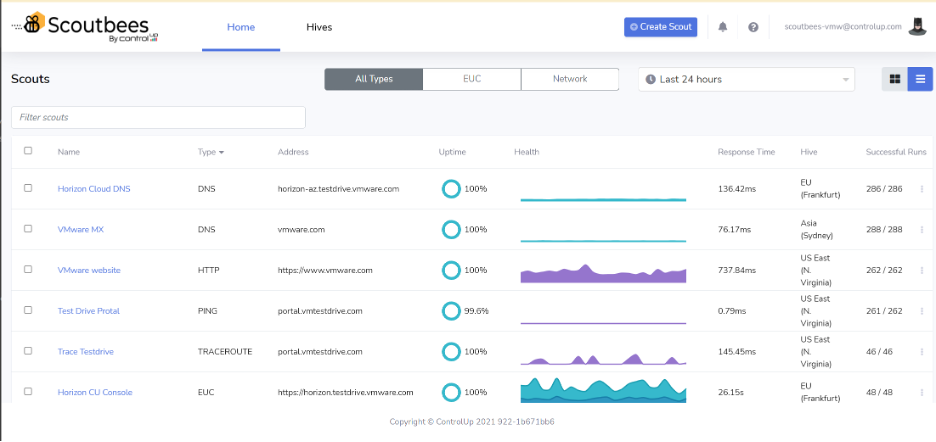This screenshot has height=442, width=936.
Task: Check the select-all checkbox in header
Action: pyautogui.click(x=28, y=151)
